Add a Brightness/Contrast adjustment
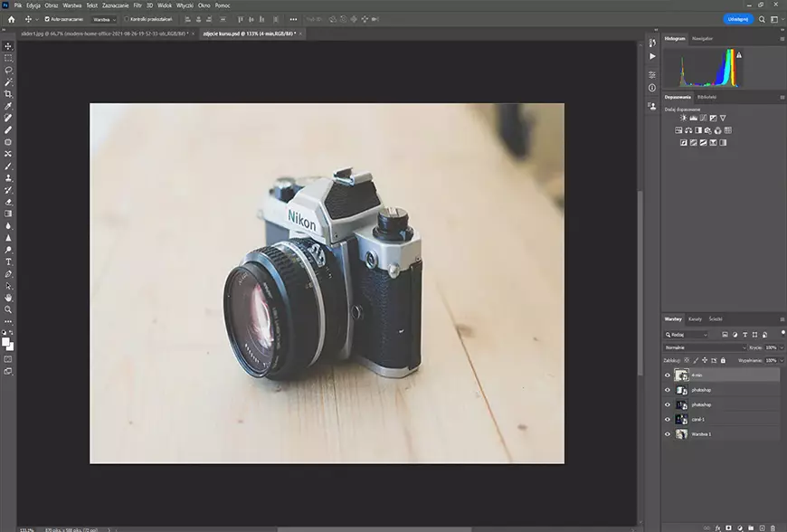The image size is (787, 532). 683,118
